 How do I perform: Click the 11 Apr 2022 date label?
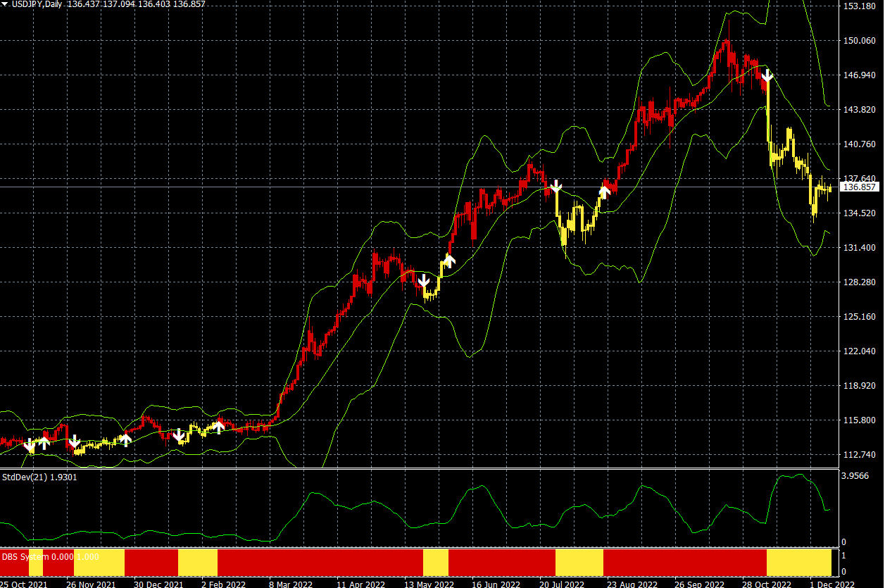pos(361,584)
